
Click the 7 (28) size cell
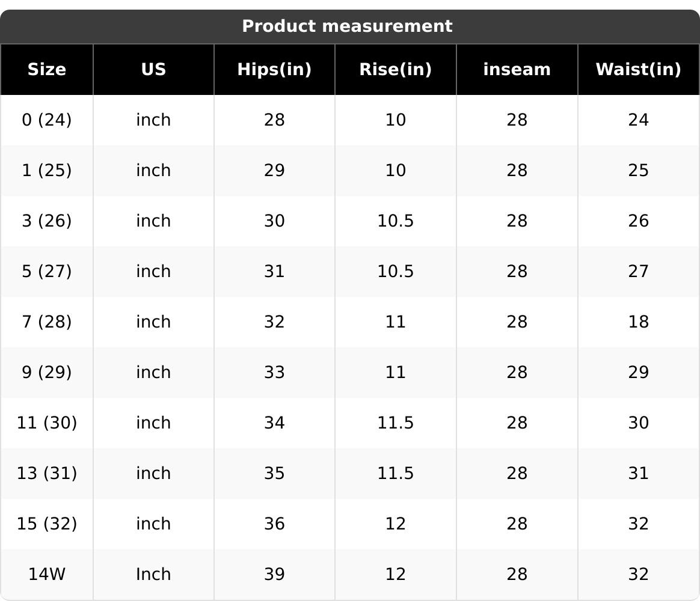(x=47, y=322)
